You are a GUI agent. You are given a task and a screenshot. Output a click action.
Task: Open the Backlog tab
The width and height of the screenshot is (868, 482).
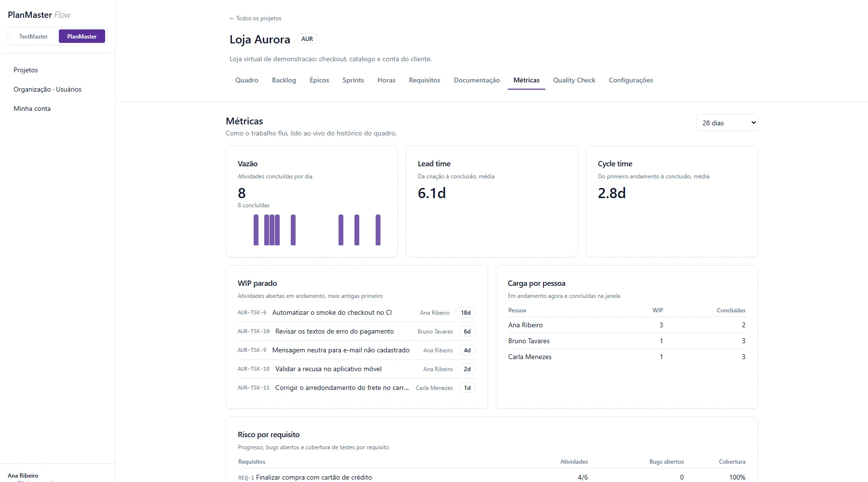tap(284, 80)
